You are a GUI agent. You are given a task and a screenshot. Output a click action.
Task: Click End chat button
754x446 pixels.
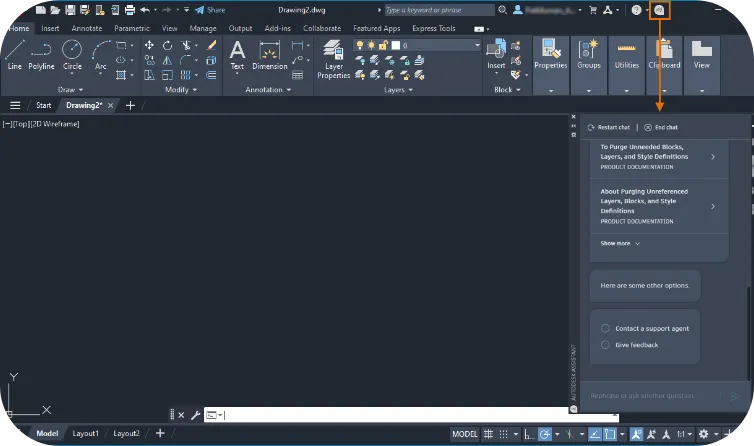pyautogui.click(x=661, y=127)
